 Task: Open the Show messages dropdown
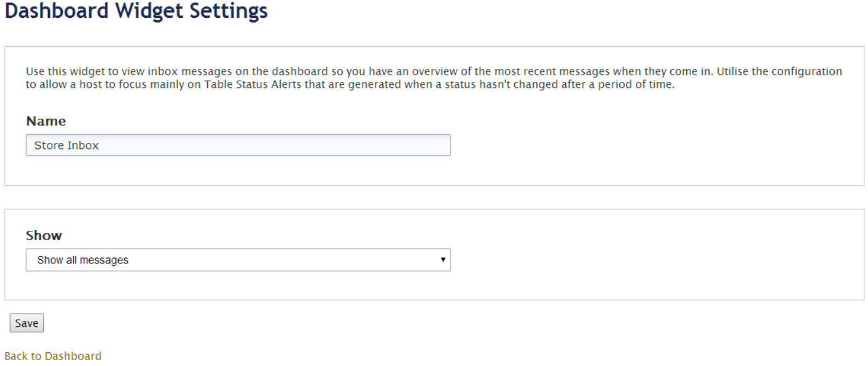point(237,260)
